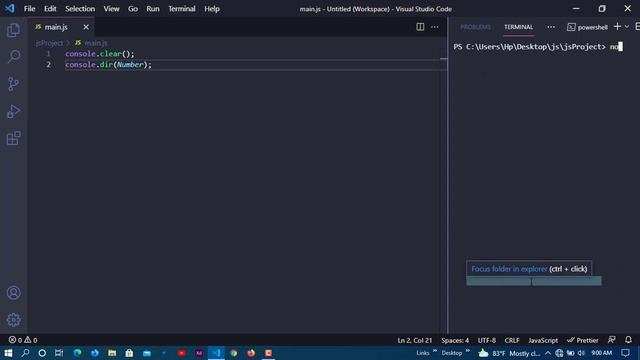Change encoding via UTF-8 status item
This screenshot has height=360, width=640.
coord(487,340)
